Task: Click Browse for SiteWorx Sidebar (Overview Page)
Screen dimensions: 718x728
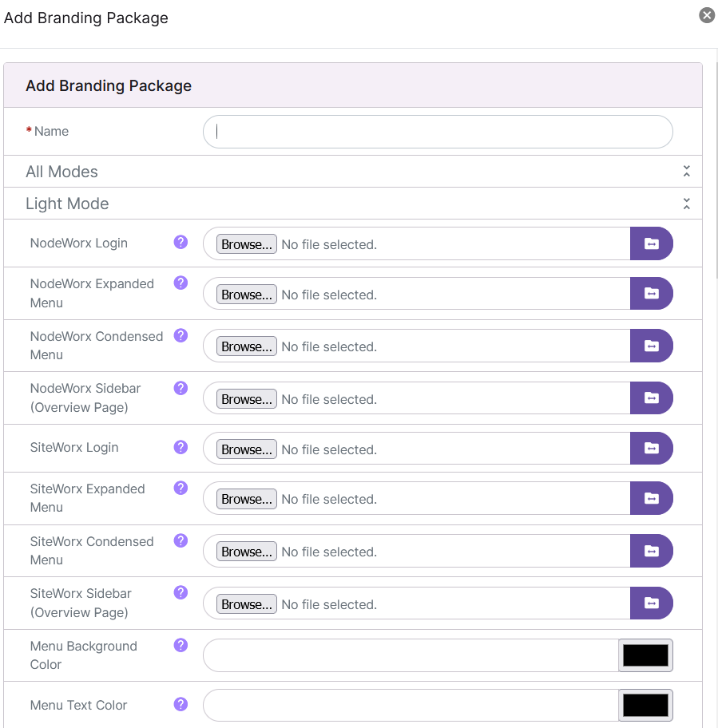Action: click(x=246, y=603)
